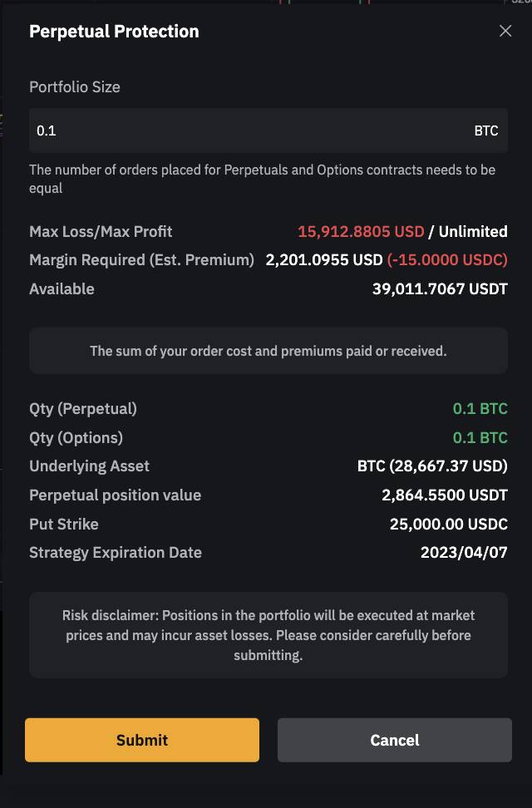Click the Portfolio Size input field
The width and height of the screenshot is (532, 808).
[249, 131]
